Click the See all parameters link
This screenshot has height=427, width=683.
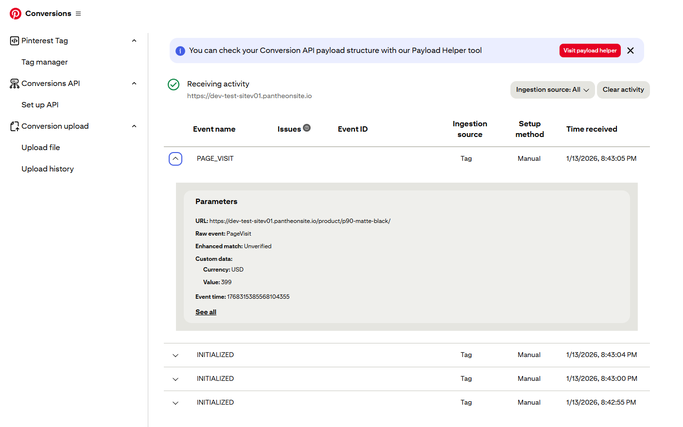point(205,312)
